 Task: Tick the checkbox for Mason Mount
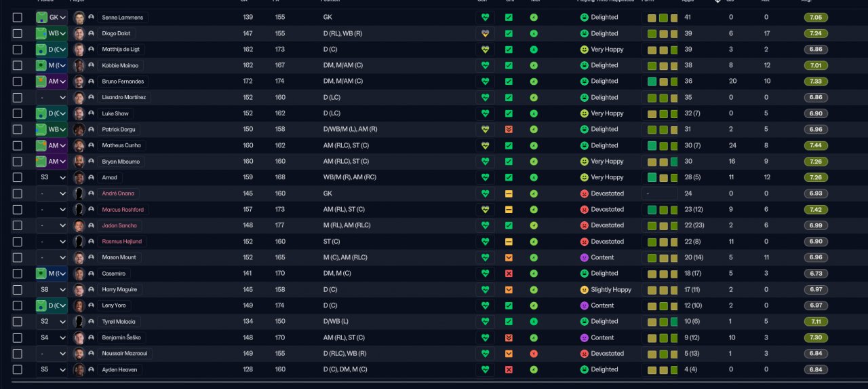18,257
